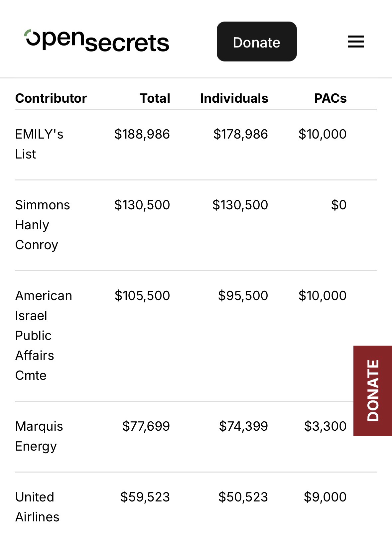
Task: Click the OpenSecrets logo
Action: click(x=97, y=41)
